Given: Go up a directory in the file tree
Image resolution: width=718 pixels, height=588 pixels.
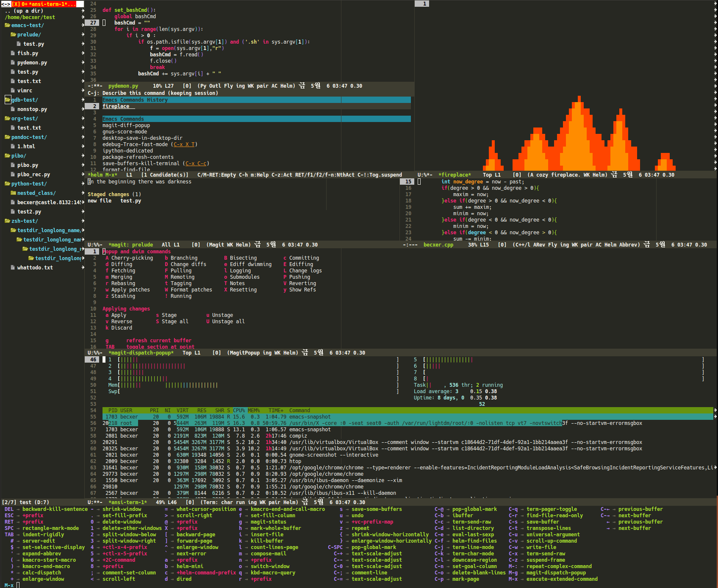Looking at the screenshot, I should [x=24, y=11].
